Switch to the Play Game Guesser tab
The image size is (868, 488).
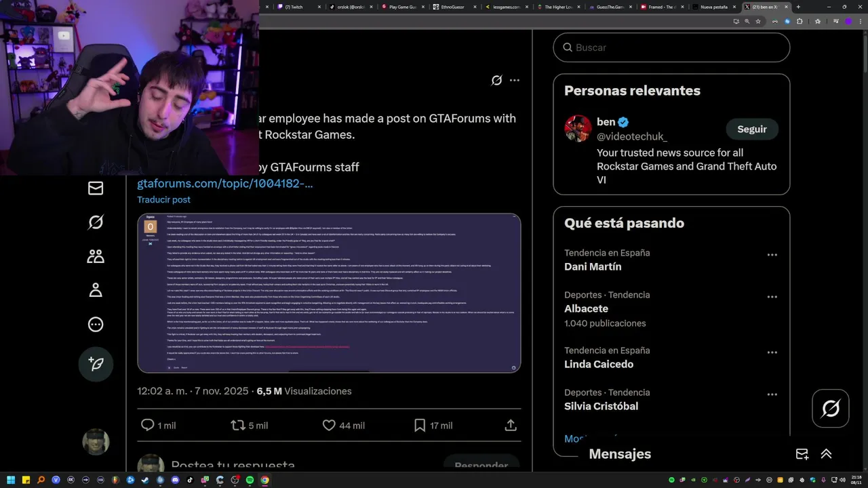click(402, 7)
